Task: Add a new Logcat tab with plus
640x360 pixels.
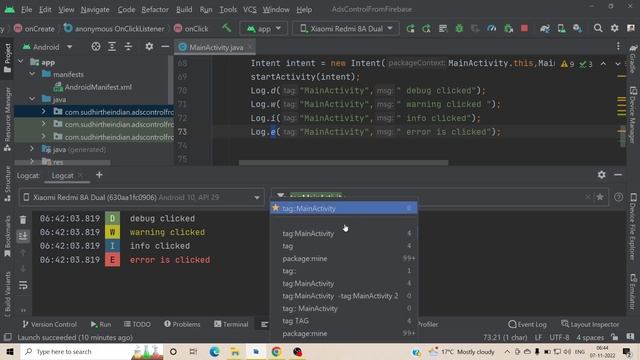Action: point(99,175)
